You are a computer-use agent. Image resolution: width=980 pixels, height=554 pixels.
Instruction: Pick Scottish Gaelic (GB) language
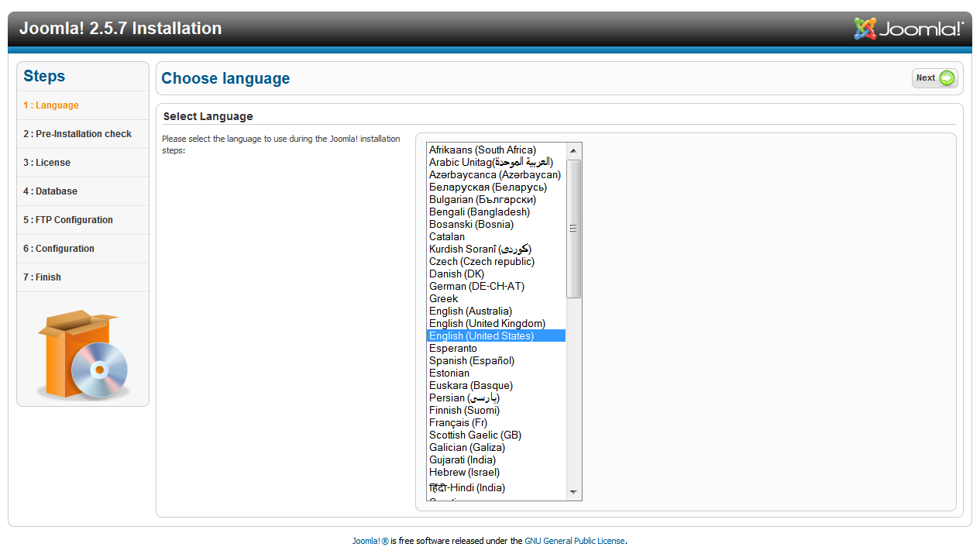pyautogui.click(x=496, y=435)
